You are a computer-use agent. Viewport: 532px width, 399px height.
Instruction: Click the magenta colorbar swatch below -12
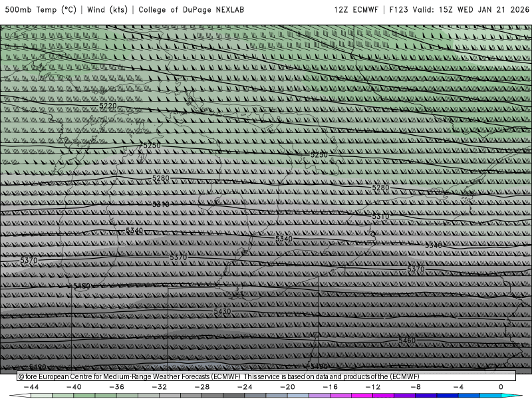362,396
